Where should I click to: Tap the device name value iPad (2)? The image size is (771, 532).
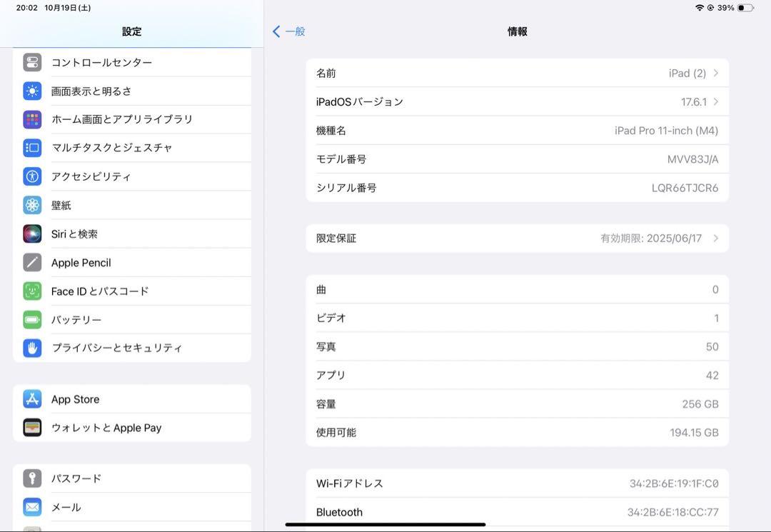(x=687, y=74)
